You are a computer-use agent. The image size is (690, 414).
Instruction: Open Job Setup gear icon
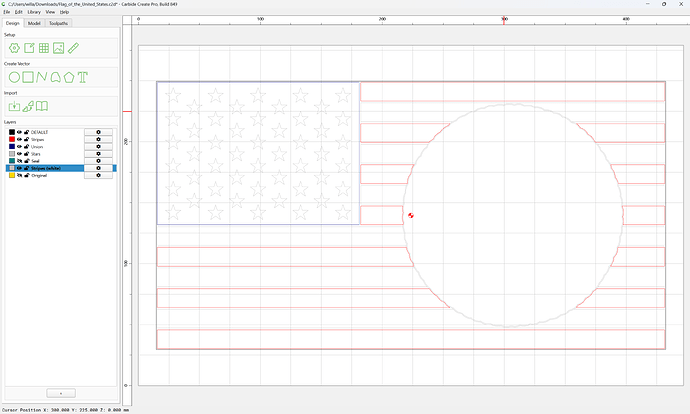pos(15,48)
